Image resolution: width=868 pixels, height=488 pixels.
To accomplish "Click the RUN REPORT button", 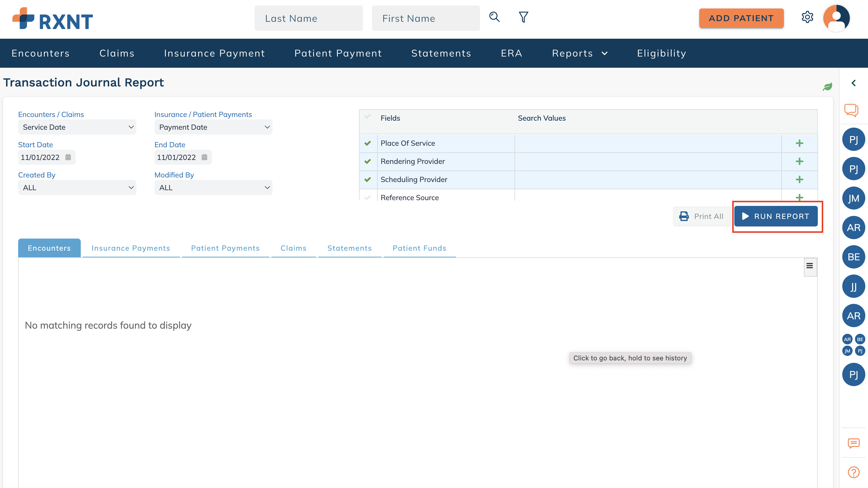I will [776, 216].
